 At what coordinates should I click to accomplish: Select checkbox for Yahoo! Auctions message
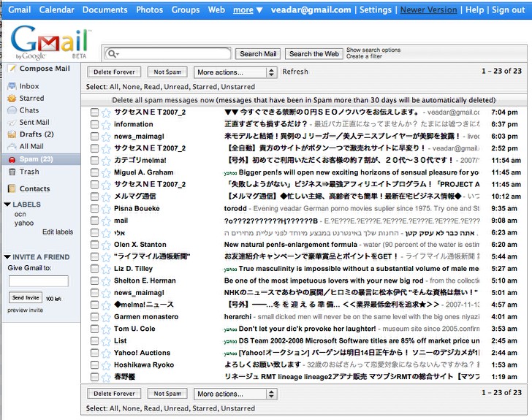click(95, 354)
